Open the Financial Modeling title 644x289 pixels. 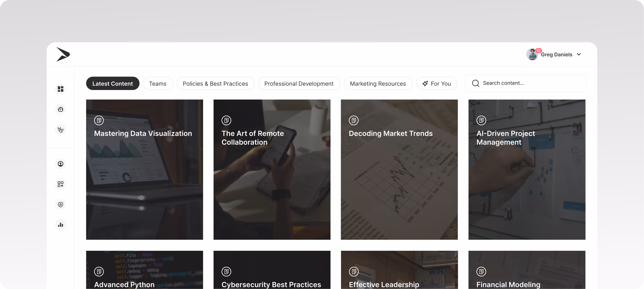click(508, 285)
